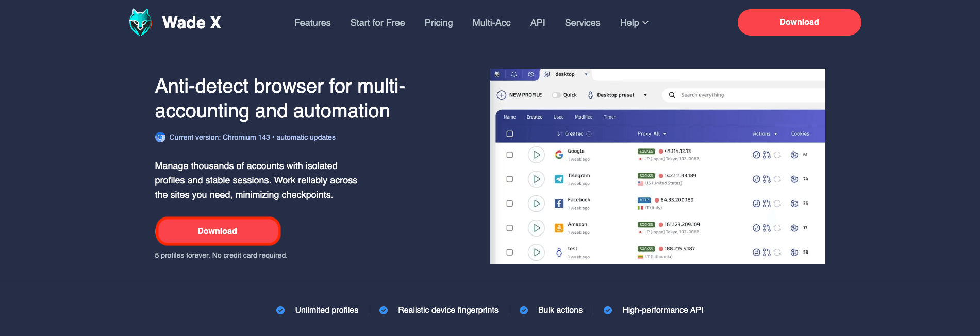Click the cookies icon in Facebook row
980x336 pixels.
[x=794, y=204]
